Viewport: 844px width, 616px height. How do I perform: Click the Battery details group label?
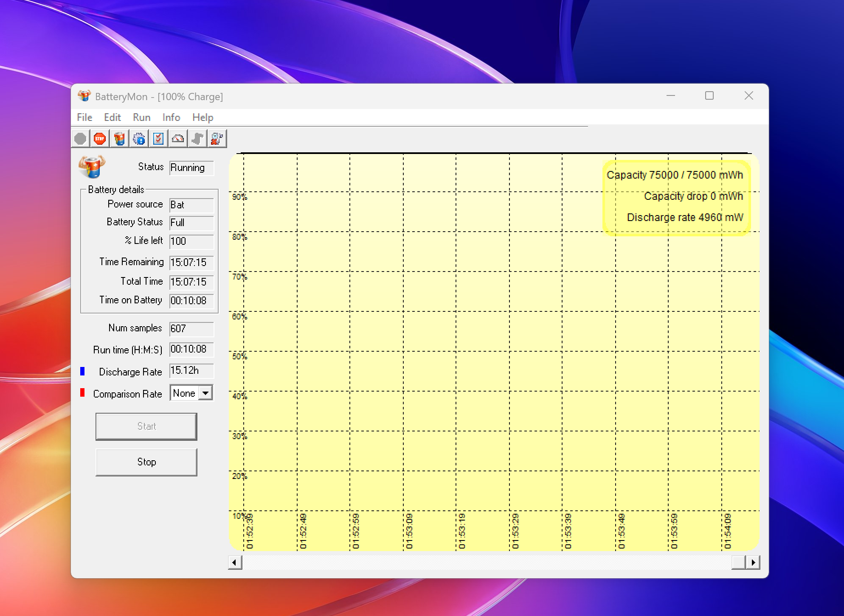[116, 190]
